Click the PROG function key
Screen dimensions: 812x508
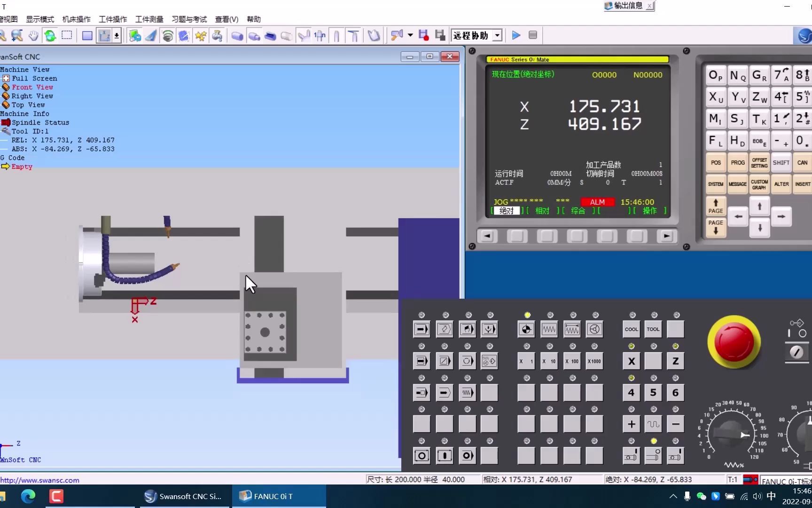click(x=738, y=163)
